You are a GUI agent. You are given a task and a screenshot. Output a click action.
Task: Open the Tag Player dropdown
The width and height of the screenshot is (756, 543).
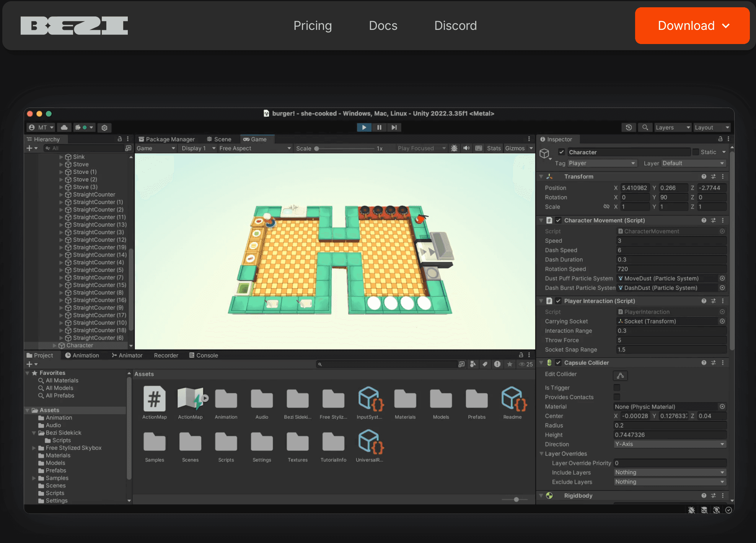pos(602,163)
